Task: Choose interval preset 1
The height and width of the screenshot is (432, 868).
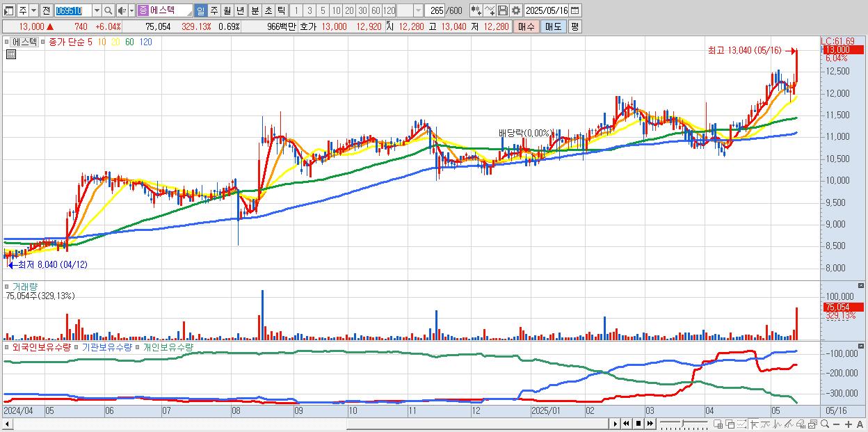Action: (296, 10)
